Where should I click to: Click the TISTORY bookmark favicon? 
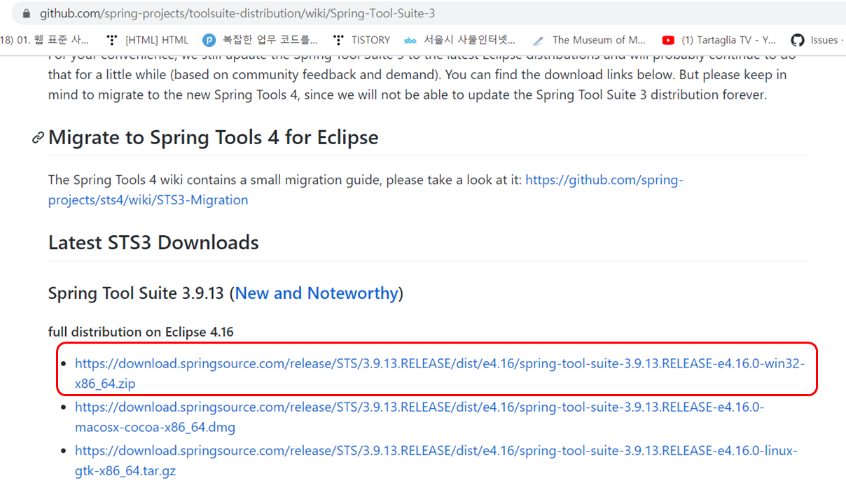point(339,40)
